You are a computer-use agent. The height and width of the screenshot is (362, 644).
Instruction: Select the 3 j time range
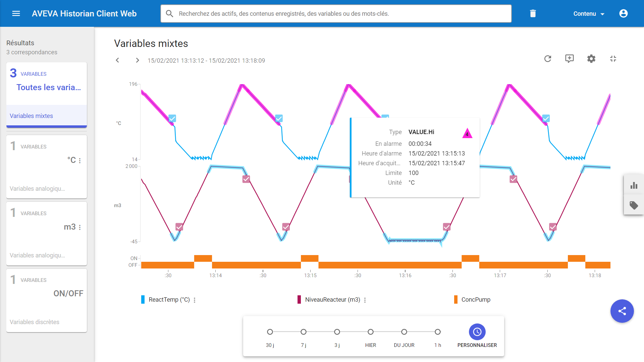[x=337, y=332]
